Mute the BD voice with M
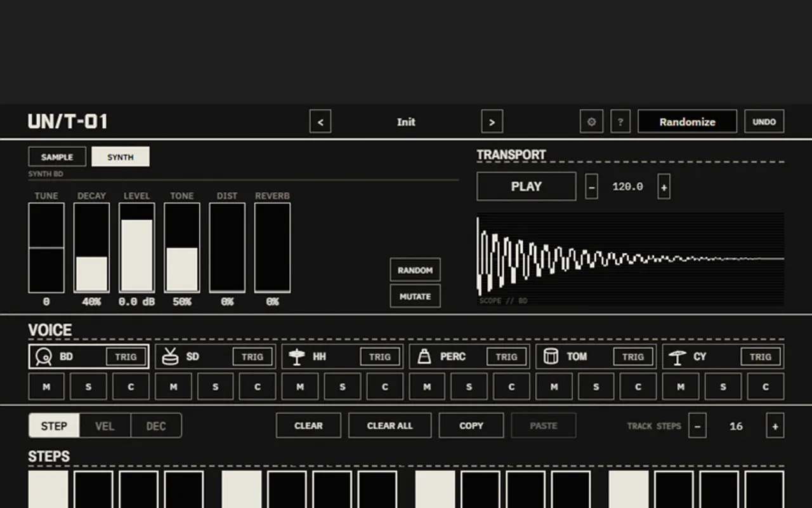The height and width of the screenshot is (508, 812). [x=46, y=387]
